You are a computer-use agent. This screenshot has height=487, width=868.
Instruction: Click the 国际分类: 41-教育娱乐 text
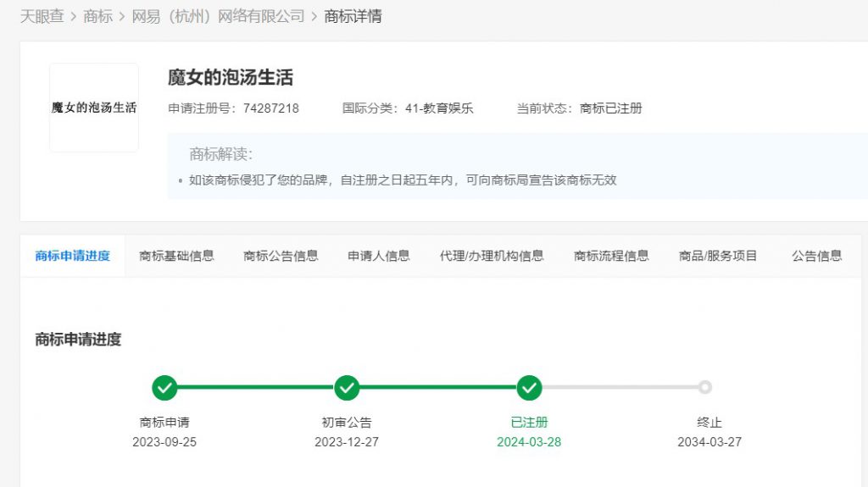pos(408,108)
